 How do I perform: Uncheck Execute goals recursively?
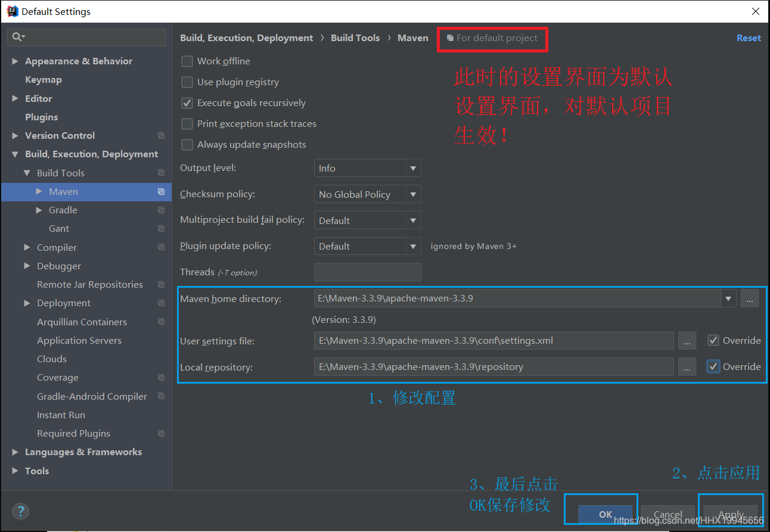click(x=187, y=103)
